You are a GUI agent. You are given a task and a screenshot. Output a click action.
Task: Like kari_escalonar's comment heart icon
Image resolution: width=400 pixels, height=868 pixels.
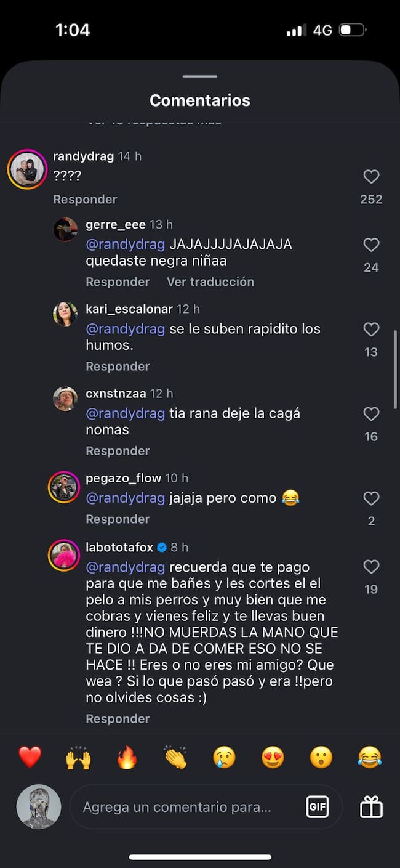(371, 329)
